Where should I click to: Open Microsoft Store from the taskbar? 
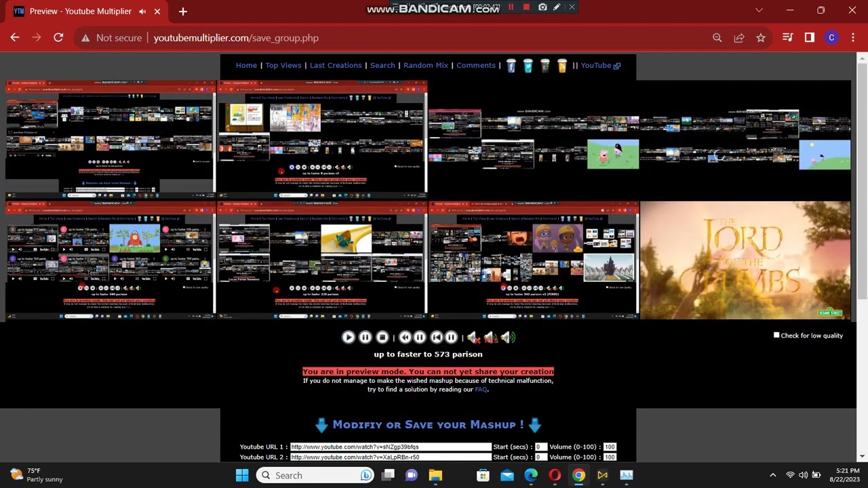(483, 475)
